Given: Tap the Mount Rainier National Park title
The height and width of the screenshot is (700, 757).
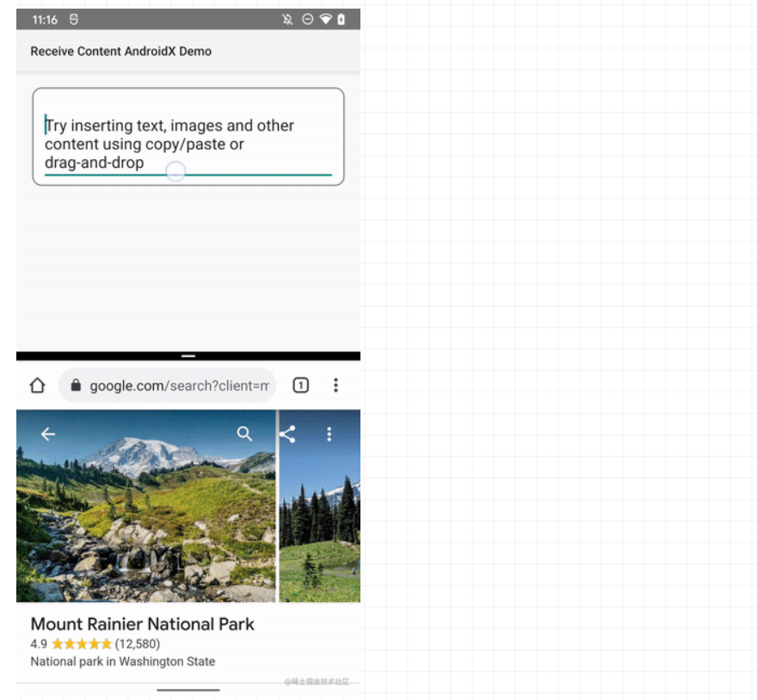Looking at the screenshot, I should pyautogui.click(x=142, y=623).
